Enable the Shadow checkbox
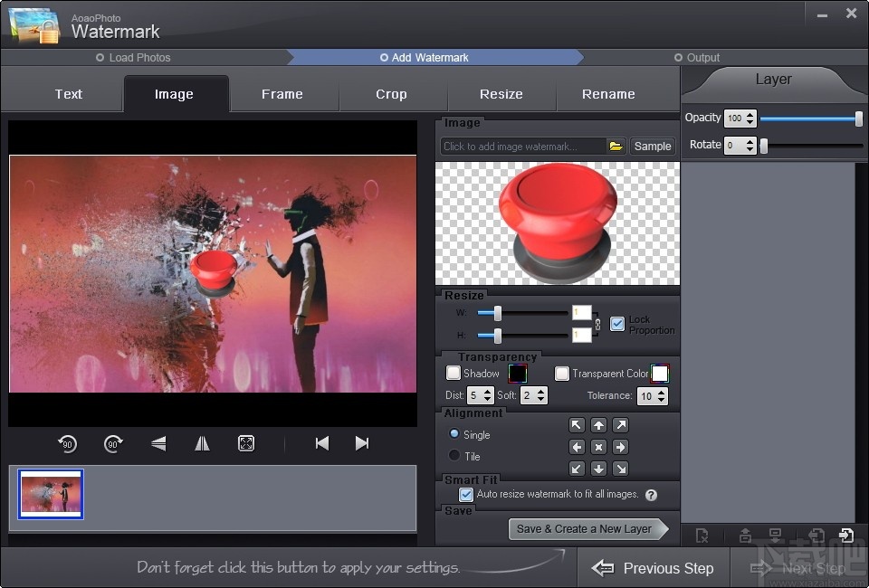Screen dimensions: 869x588 pos(454,374)
